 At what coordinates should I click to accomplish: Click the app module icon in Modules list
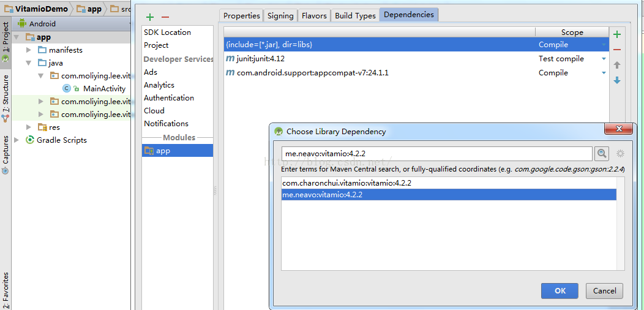tap(149, 151)
